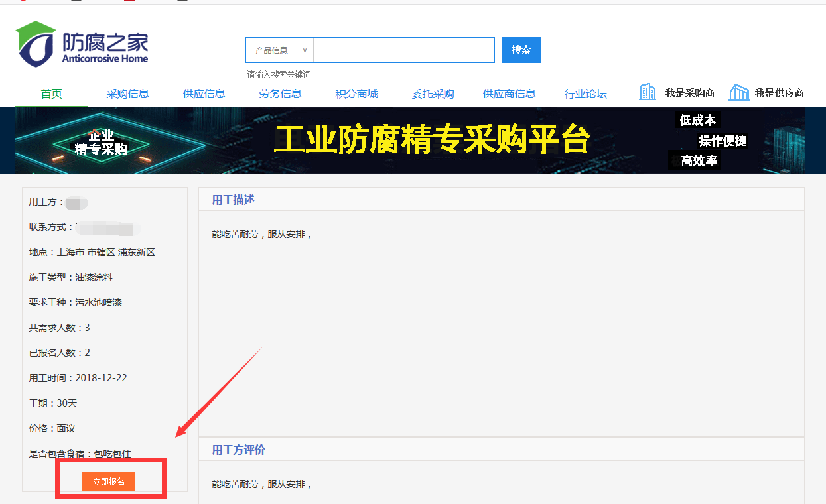The height and width of the screenshot is (504, 826).
Task: Go to the 劳务信息 labor info section
Action: click(280, 94)
